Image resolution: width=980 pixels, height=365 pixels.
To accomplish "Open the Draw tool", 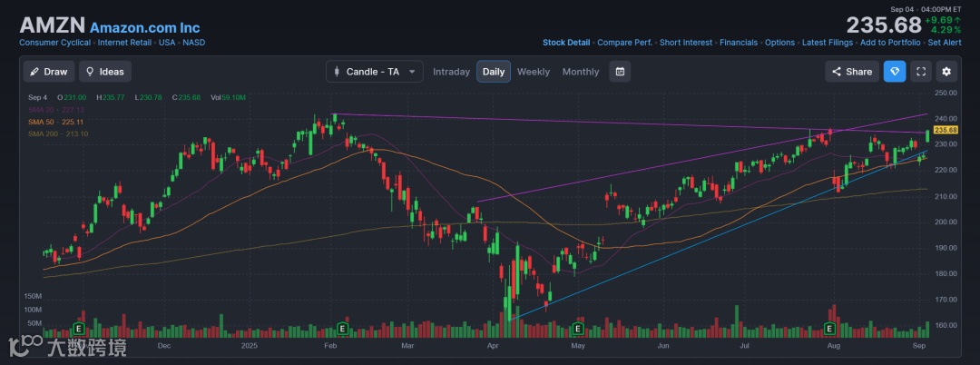I will [49, 71].
